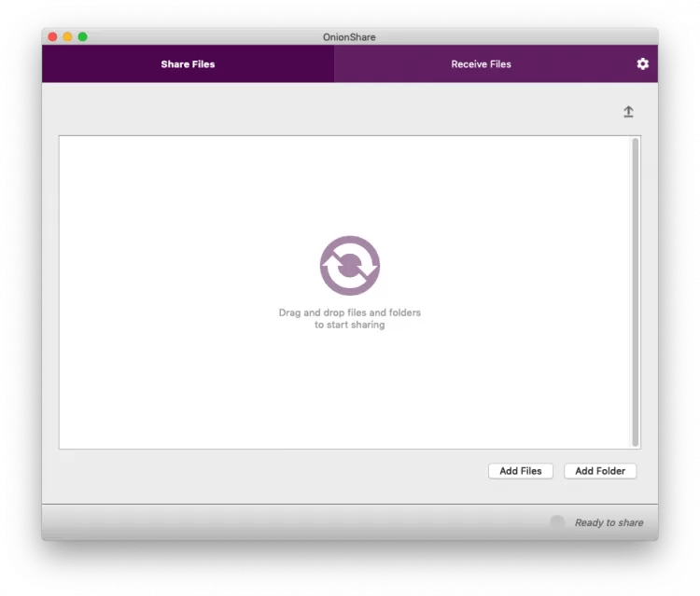Click 'Drag and drop files and folders' text
700x596 pixels.
pyautogui.click(x=350, y=312)
